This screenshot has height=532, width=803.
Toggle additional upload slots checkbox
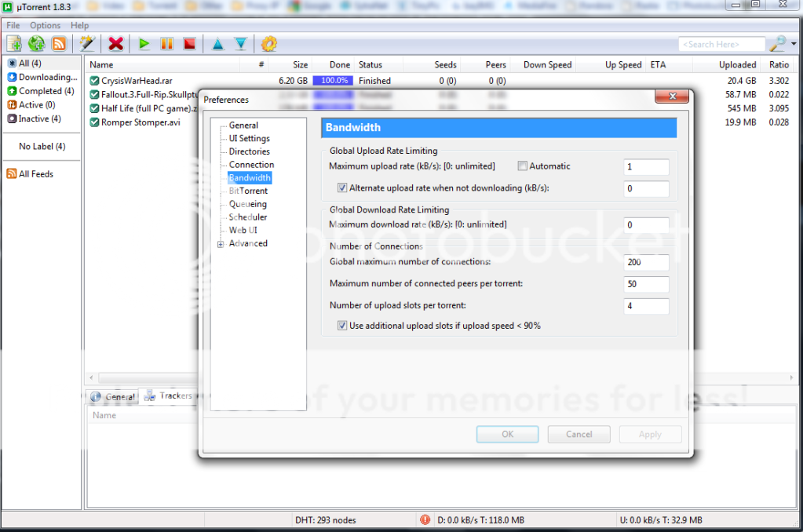342,326
